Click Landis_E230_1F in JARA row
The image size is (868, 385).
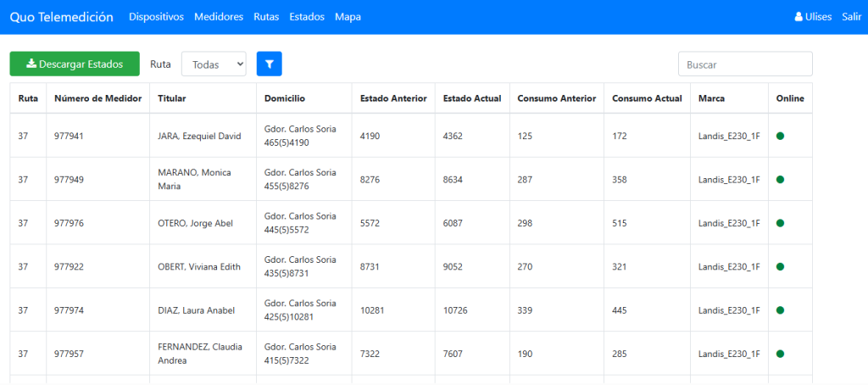tap(729, 136)
